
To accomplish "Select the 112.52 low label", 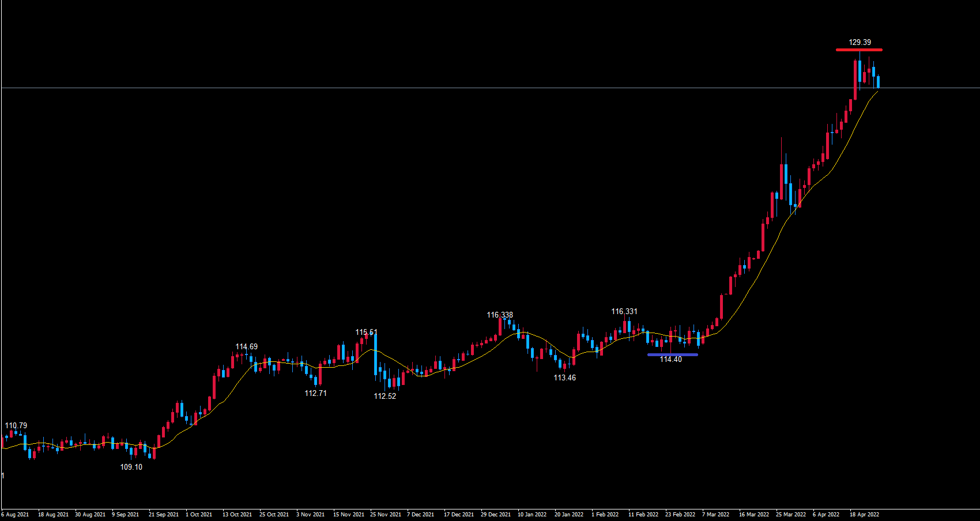I will (x=385, y=396).
